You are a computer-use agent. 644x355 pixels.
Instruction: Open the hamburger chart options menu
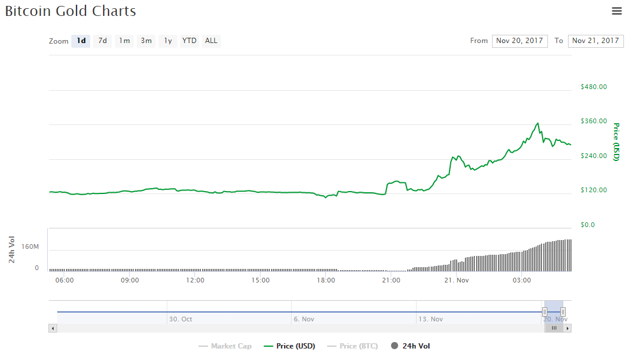617,11
